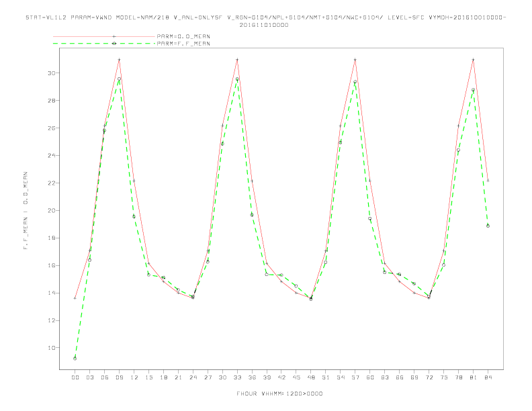Click the y-axis tick label 28
This screenshot has height=411, width=532.
tap(51, 100)
